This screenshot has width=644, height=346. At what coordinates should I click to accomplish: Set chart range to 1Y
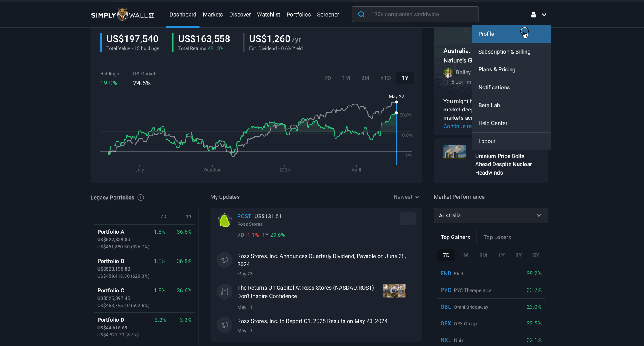coord(405,78)
